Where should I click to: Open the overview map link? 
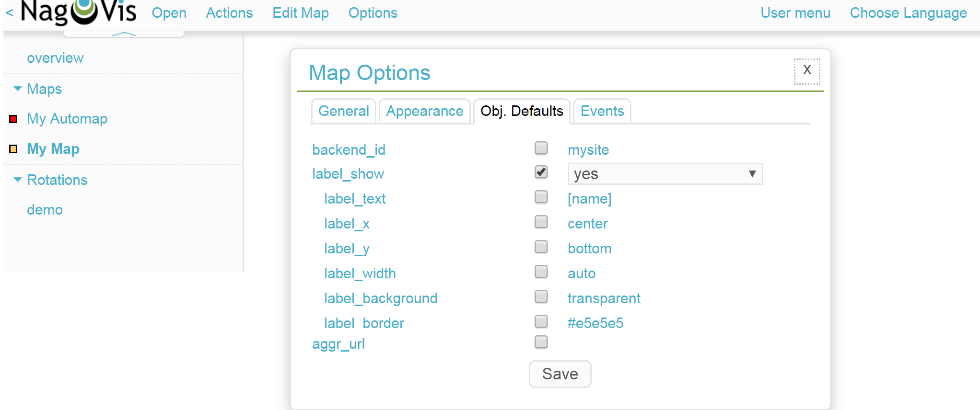tap(55, 57)
